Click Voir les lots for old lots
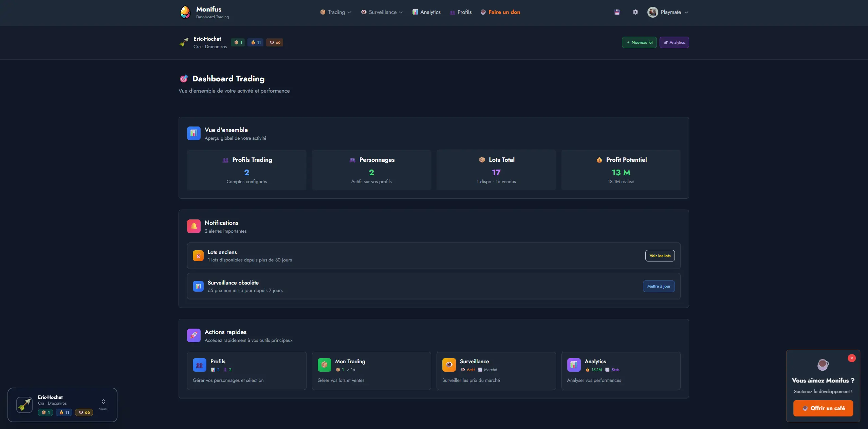The height and width of the screenshot is (429, 868). [659, 256]
